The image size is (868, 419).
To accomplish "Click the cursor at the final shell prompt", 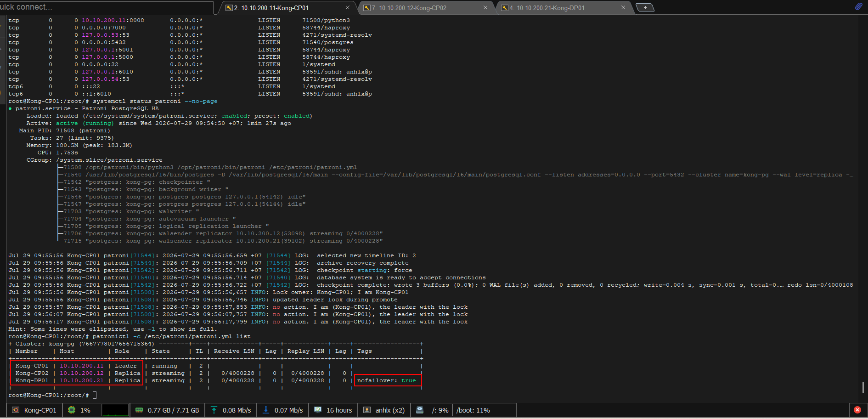I will pos(95,395).
